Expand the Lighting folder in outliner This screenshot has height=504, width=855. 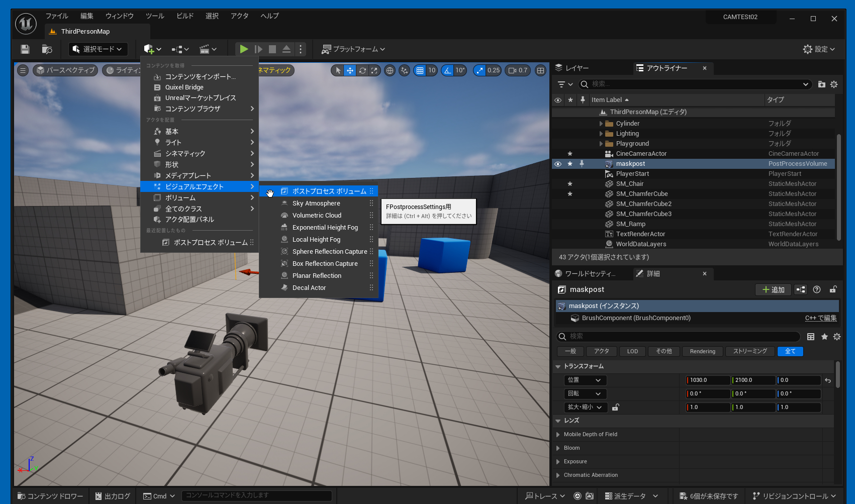coord(601,134)
